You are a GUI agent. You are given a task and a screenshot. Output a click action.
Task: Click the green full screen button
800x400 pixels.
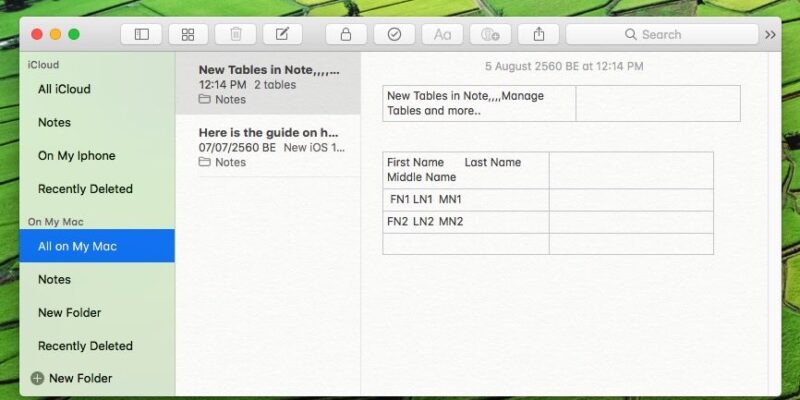[74, 34]
